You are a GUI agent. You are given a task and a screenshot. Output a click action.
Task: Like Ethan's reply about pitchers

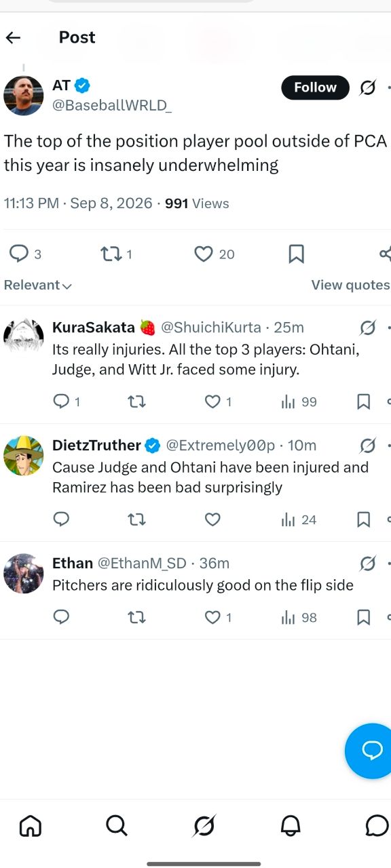point(213,617)
